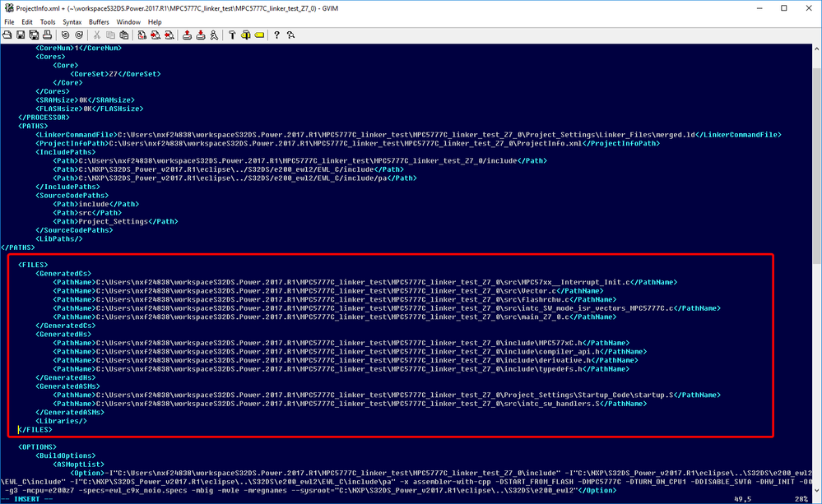Click the <SRAMsize>0K line
Image resolution: width=822 pixels, height=504 pixels.
[x=85, y=100]
